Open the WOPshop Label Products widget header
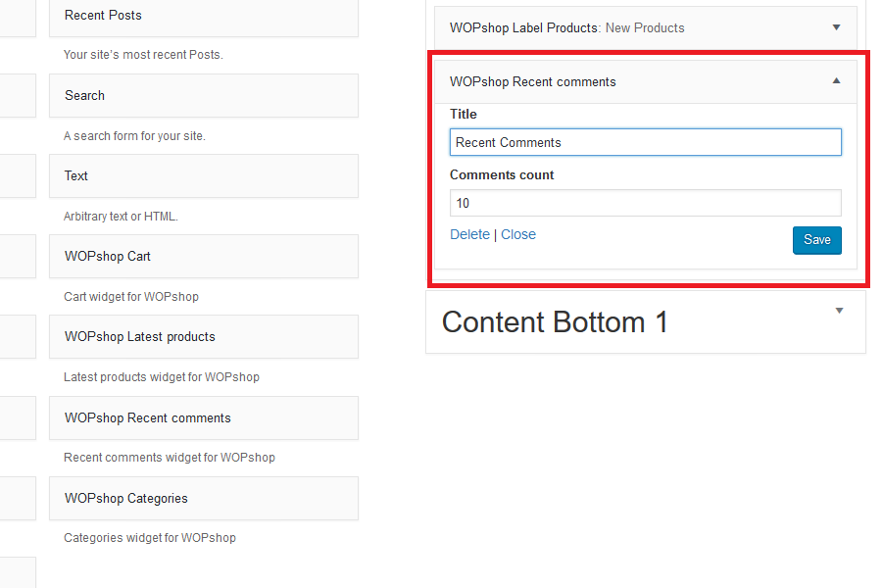This screenshot has width=882, height=588. 566,27
